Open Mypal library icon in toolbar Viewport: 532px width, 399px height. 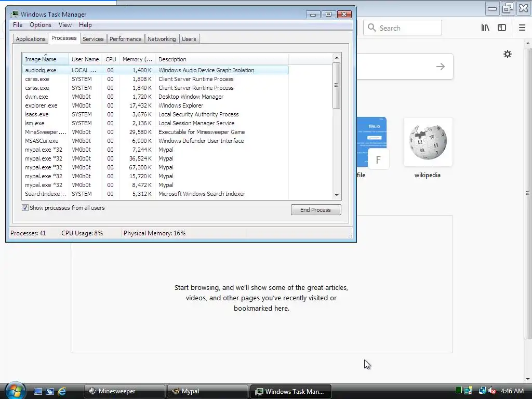pyautogui.click(x=485, y=28)
